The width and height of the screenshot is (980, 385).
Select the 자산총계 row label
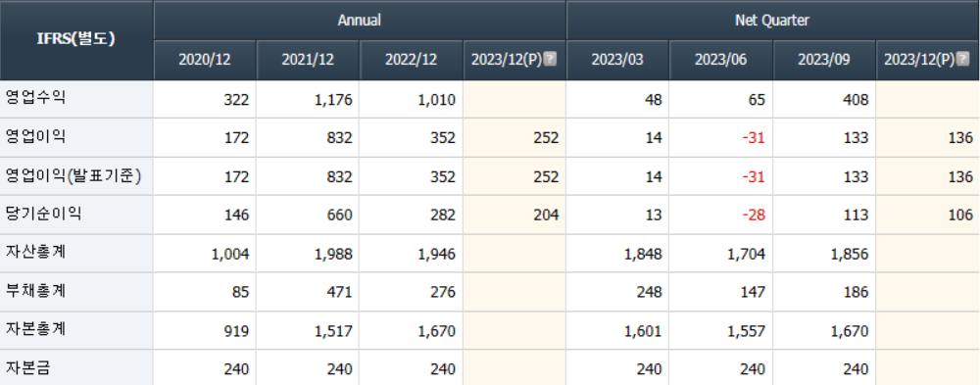click(35, 253)
